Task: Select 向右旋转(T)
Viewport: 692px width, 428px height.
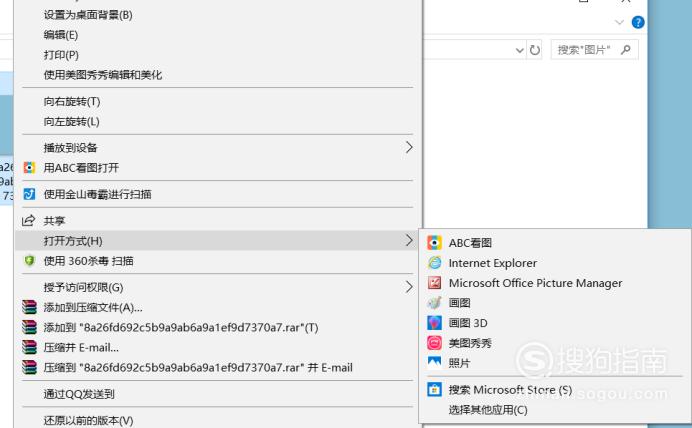Action: coord(72,101)
